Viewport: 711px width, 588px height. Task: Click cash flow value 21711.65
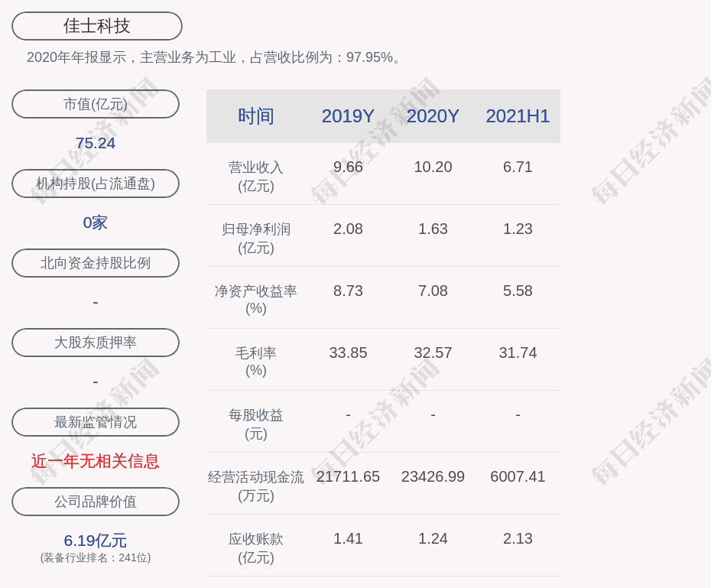[349, 476]
